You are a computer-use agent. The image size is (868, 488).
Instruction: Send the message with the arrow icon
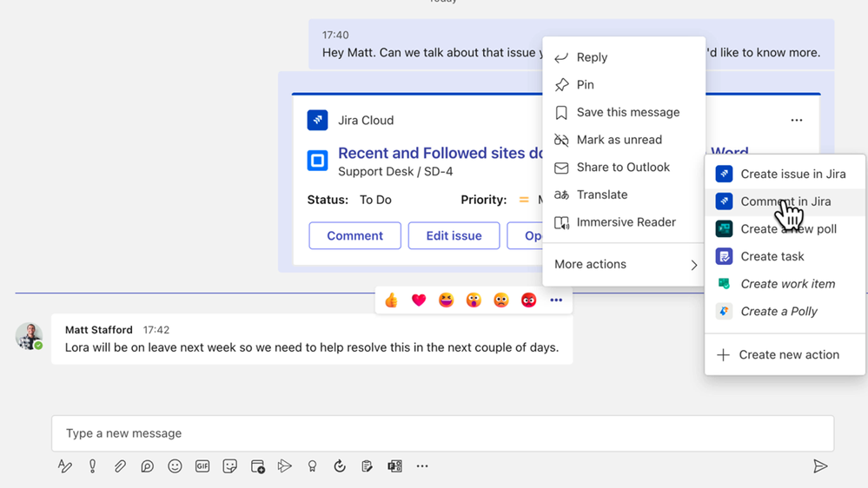click(x=820, y=466)
